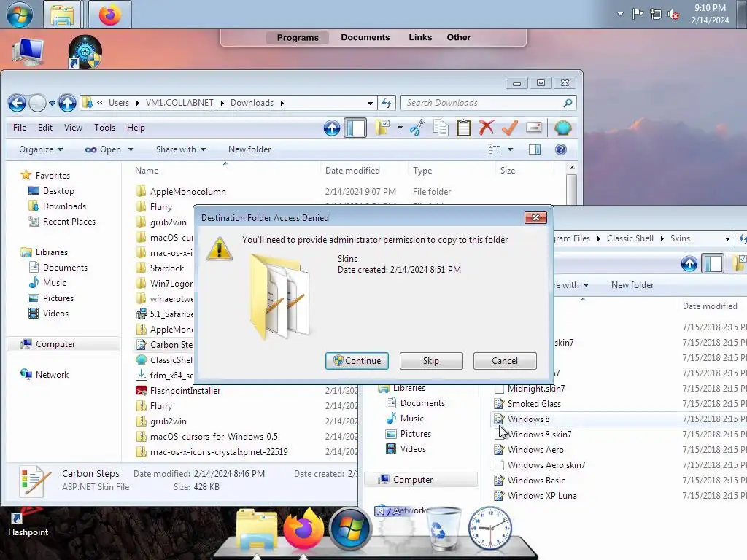Screen dimensions: 747x560
Task: Click the Classic Explorer Up arrow icon in Downloads window
Action: (332, 128)
